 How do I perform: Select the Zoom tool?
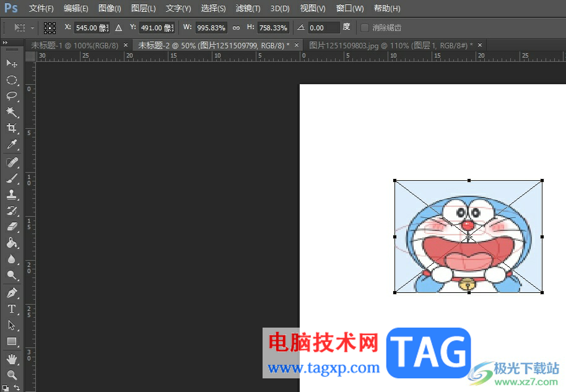pos(12,375)
